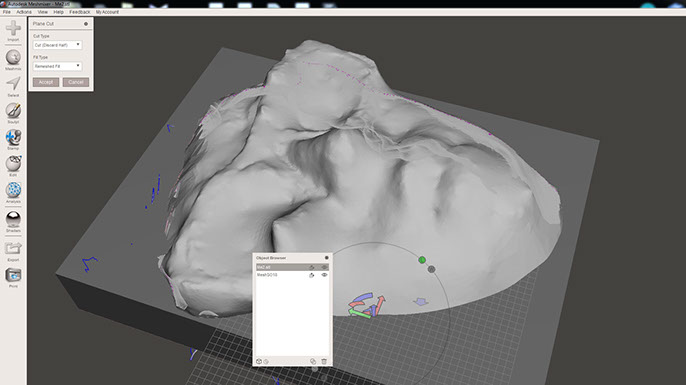
Task: Click the gray plane-cut handle dot
Action: tap(431, 270)
